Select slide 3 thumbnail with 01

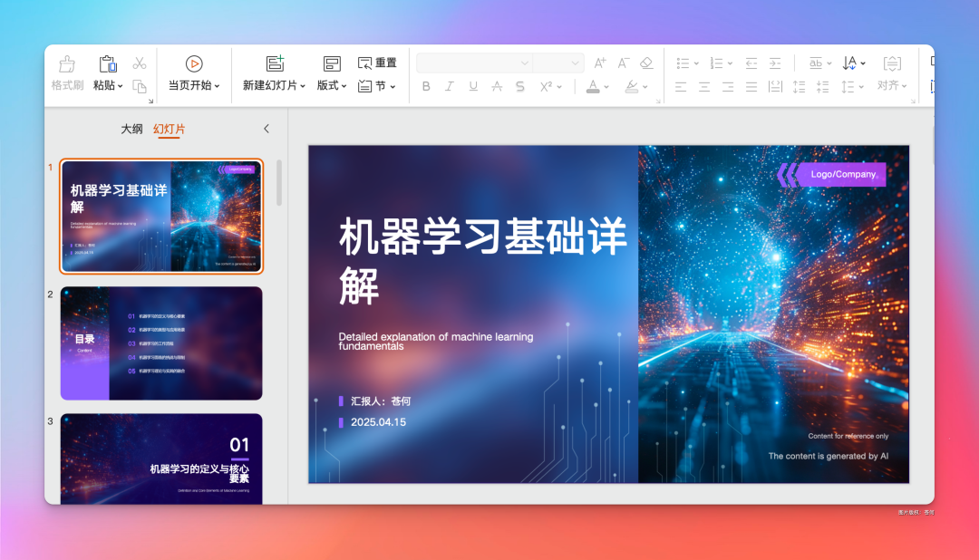(161, 459)
